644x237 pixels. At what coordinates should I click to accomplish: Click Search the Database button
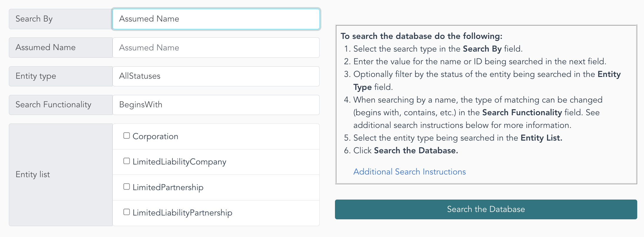(486, 209)
